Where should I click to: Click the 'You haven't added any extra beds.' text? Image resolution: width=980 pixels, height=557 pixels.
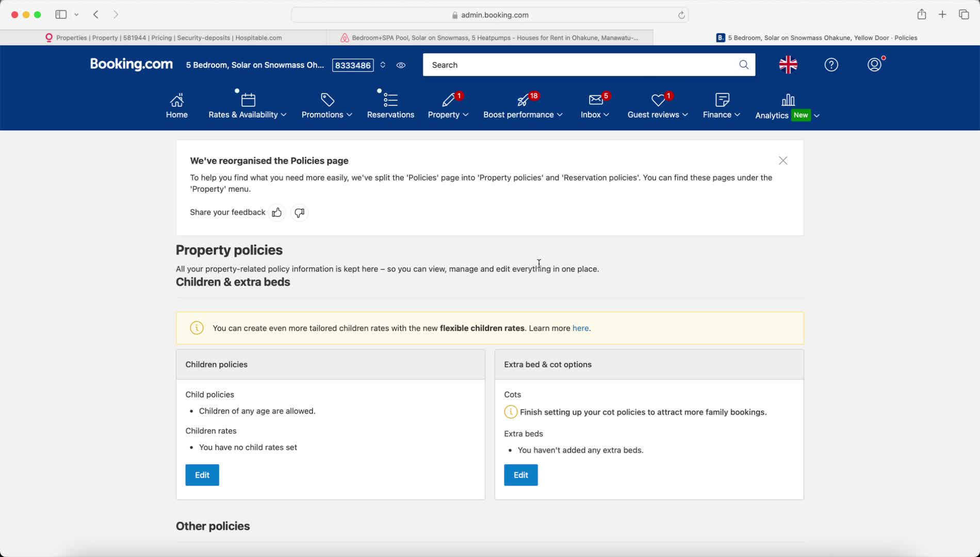(x=581, y=450)
